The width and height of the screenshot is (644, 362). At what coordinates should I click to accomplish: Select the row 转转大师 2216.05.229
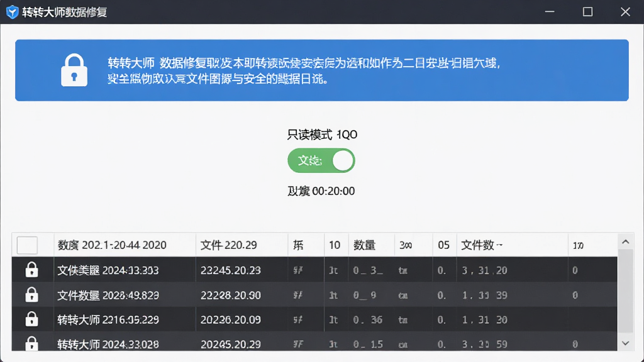[x=314, y=319]
